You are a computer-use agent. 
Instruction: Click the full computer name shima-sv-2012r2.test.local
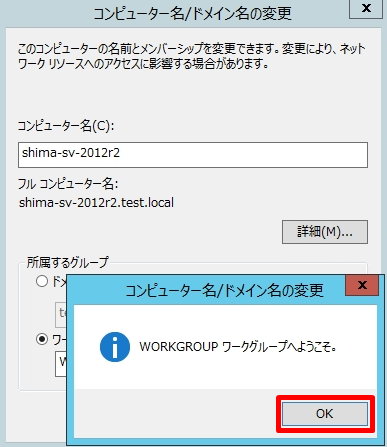tap(96, 203)
